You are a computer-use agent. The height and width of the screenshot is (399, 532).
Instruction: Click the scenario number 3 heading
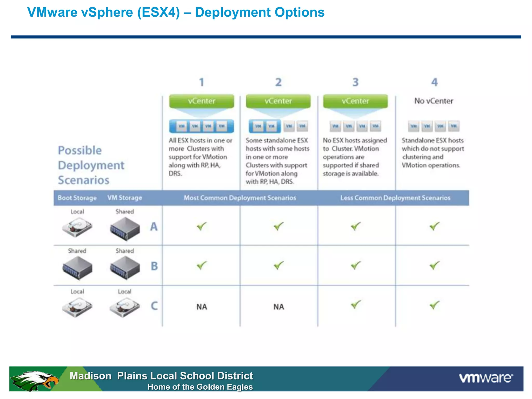(355, 82)
